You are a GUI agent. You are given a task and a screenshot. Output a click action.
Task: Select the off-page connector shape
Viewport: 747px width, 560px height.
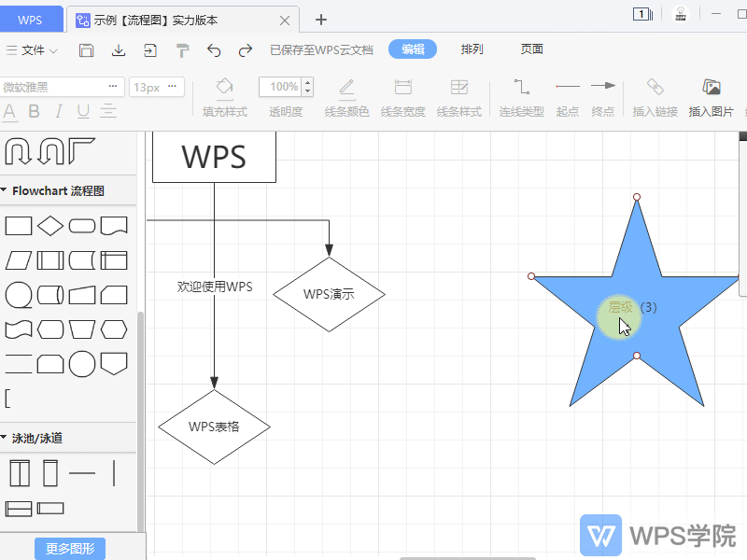[114, 364]
